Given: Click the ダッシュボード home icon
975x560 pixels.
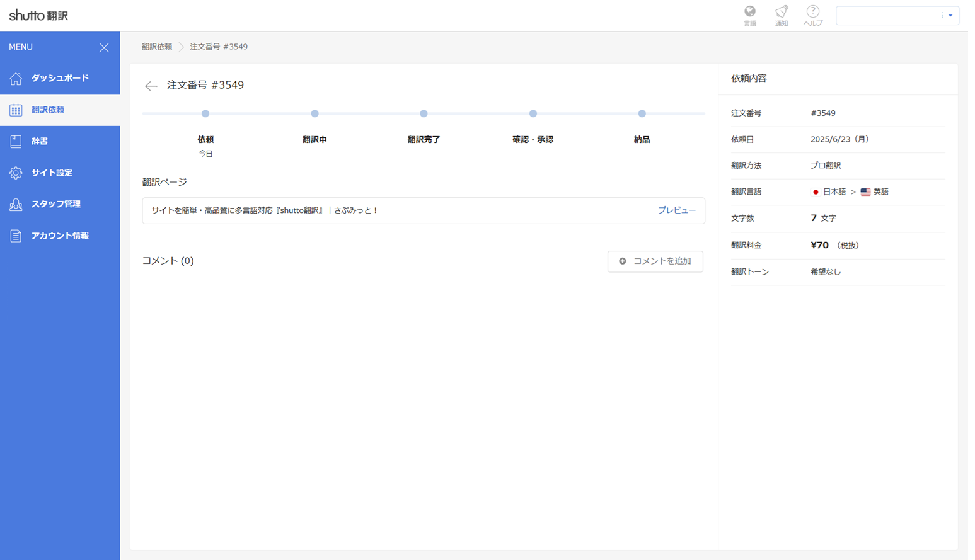Looking at the screenshot, I should click(16, 78).
